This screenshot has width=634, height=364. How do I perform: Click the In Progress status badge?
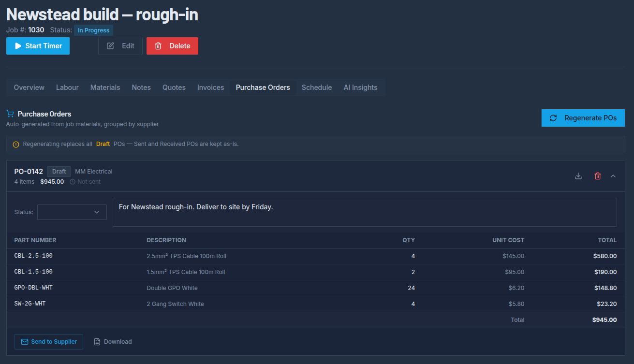click(93, 30)
